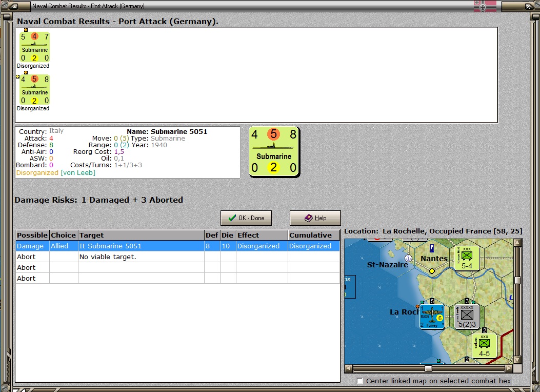
Task: Click the blue factory symbol above Nantes
Action: pos(432,248)
